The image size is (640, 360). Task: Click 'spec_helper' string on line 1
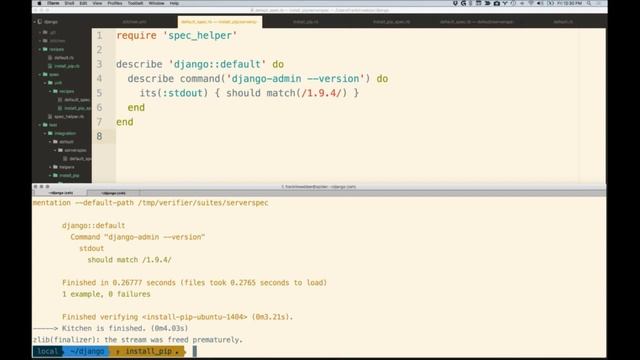pos(200,36)
